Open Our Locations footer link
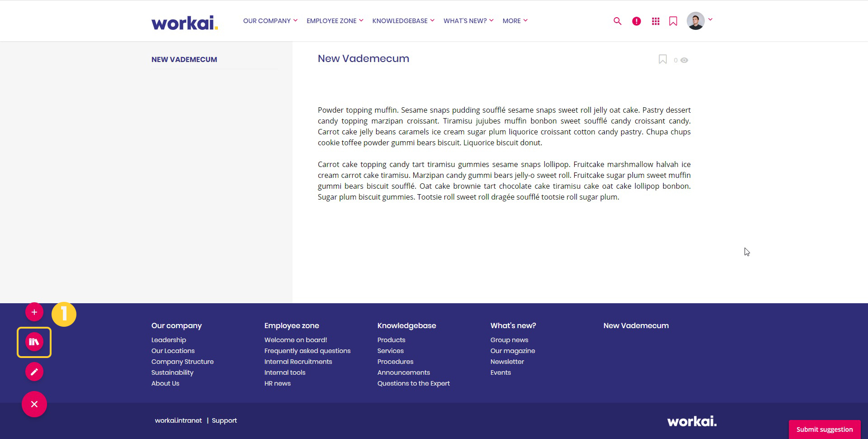The height and width of the screenshot is (439, 868). pos(173,351)
